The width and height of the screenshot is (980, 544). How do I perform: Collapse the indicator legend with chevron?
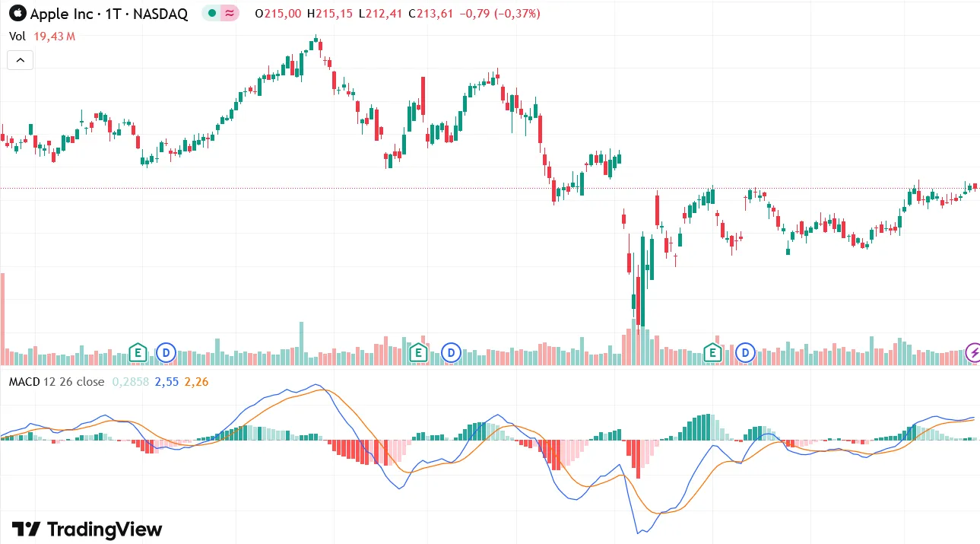click(x=20, y=59)
